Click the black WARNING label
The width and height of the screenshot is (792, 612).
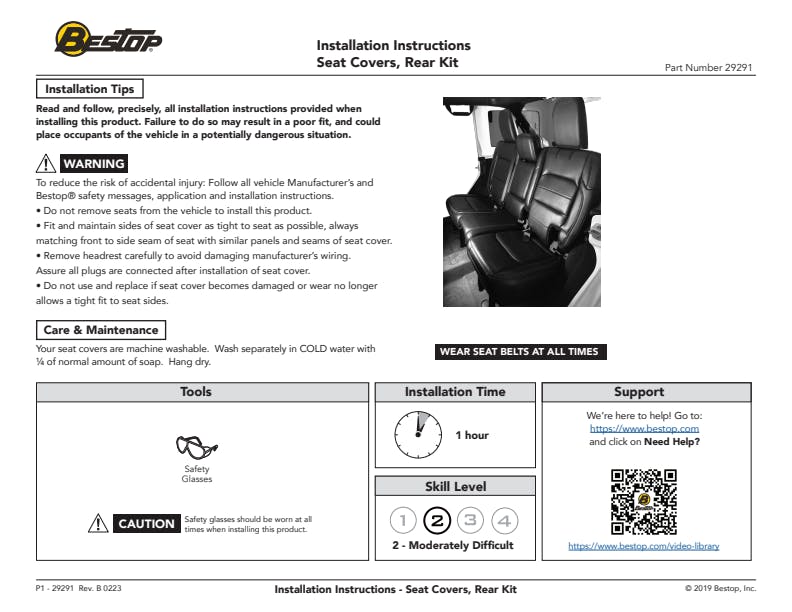click(94, 164)
